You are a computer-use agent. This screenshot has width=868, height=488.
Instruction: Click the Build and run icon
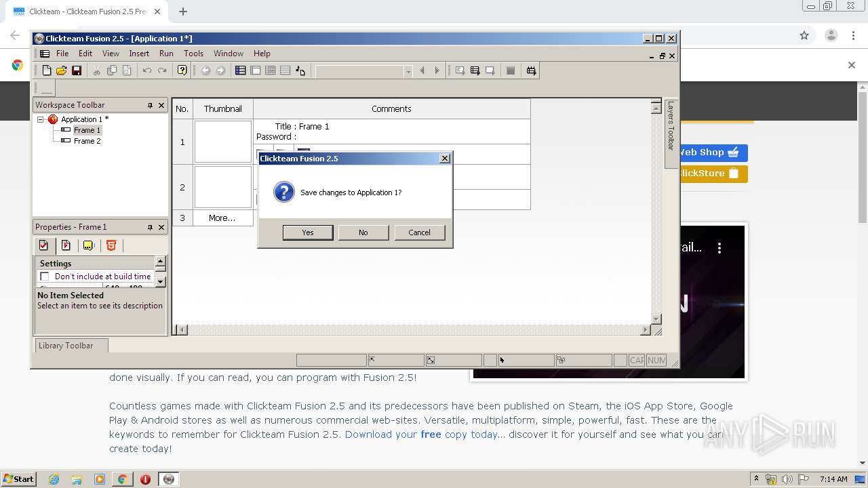click(531, 70)
